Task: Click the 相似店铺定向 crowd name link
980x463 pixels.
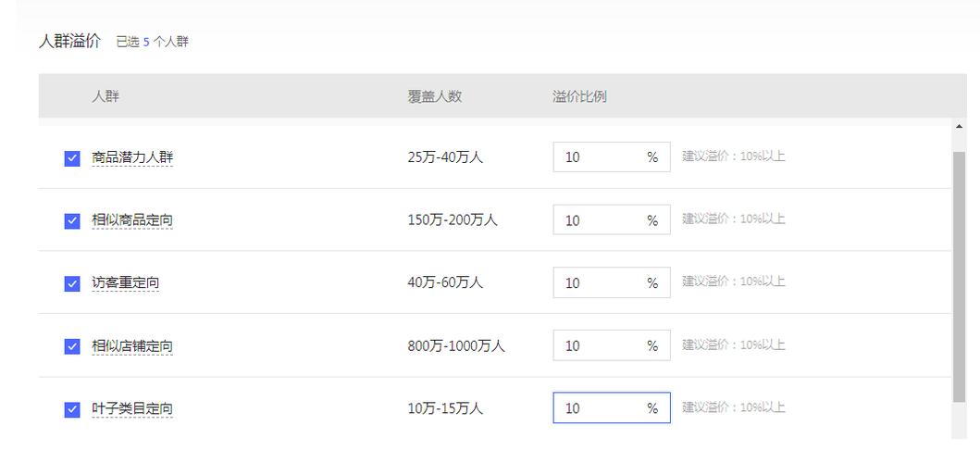Action: 132,346
